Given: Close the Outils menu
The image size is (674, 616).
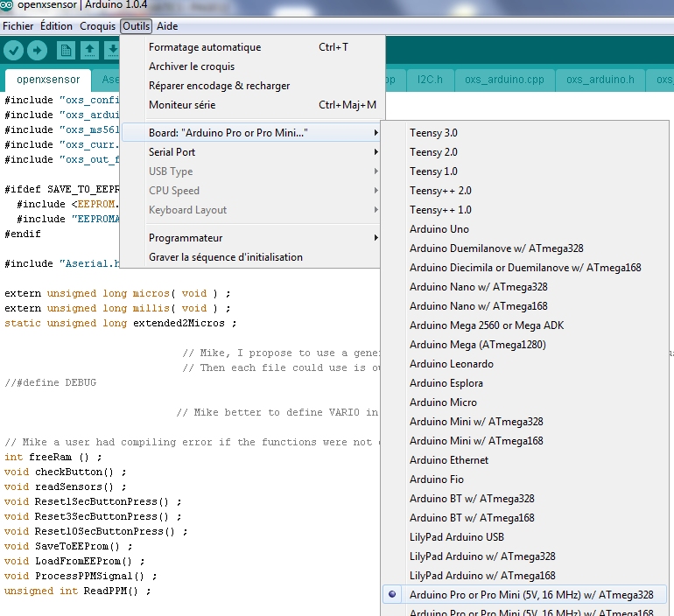Looking at the screenshot, I should pyautogui.click(x=137, y=26).
